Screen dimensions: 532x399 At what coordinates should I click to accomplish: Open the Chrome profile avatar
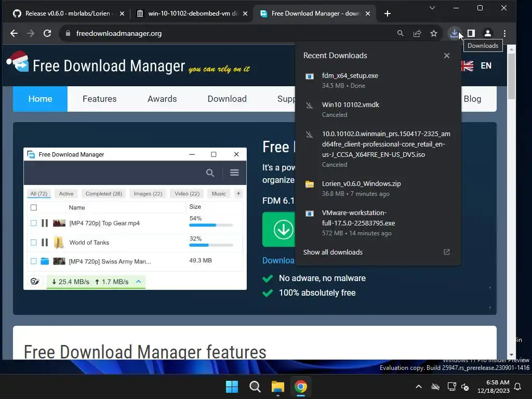click(487, 33)
